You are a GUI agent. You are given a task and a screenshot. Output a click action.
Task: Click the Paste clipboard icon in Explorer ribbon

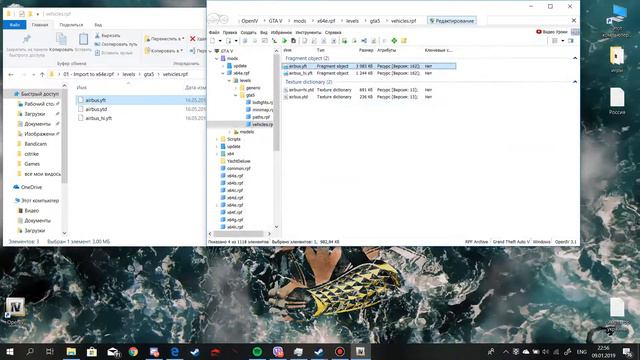click(x=83, y=39)
